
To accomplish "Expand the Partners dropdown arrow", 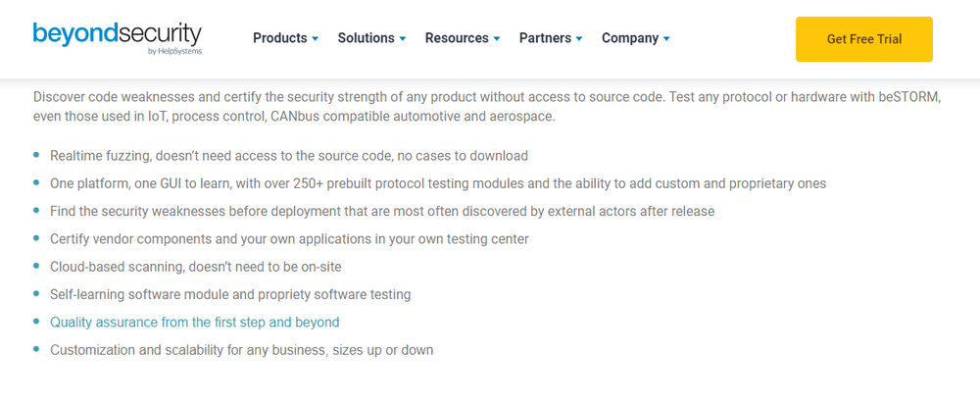I will pyautogui.click(x=579, y=39).
